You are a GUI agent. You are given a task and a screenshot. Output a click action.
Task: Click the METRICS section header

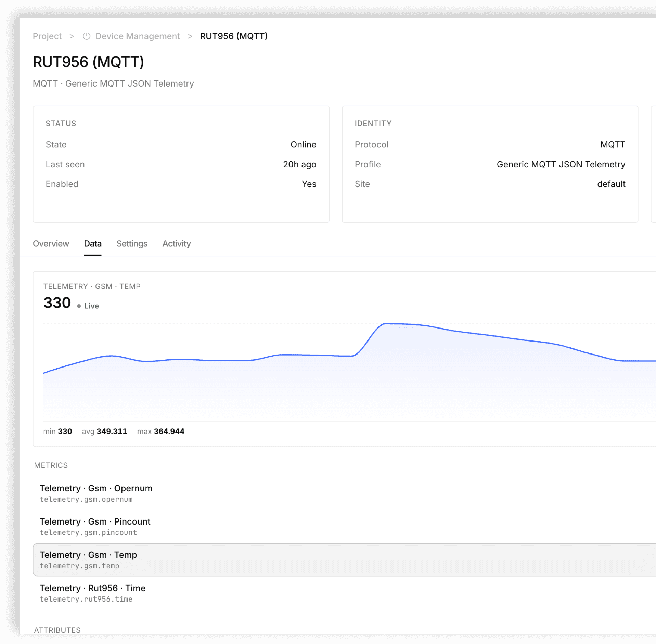click(x=51, y=465)
